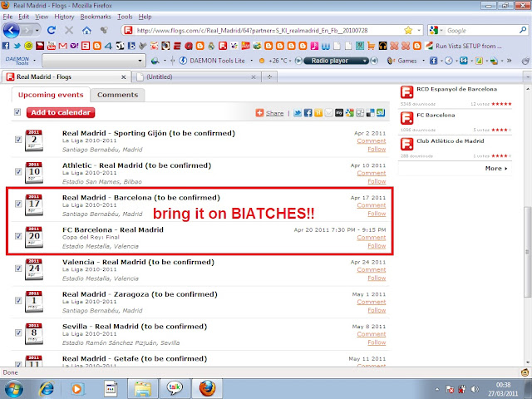Share to Facebook from events toolbar

tap(308, 113)
